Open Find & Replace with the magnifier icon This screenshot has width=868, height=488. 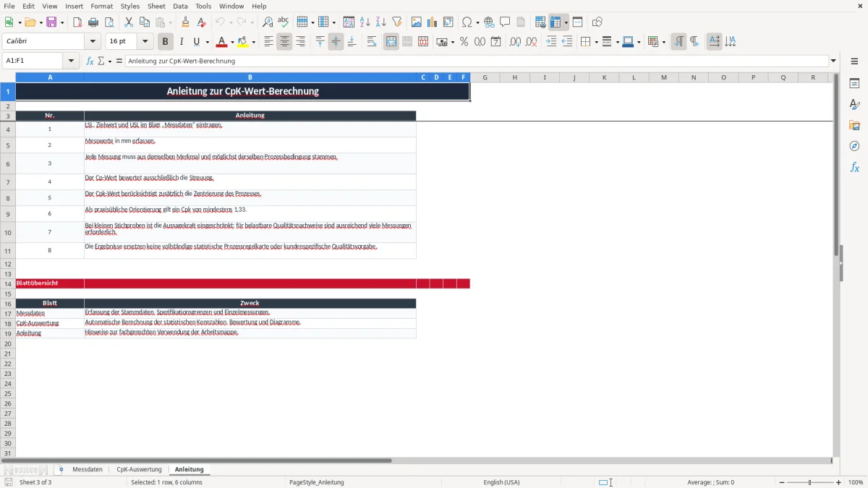pyautogui.click(x=267, y=22)
